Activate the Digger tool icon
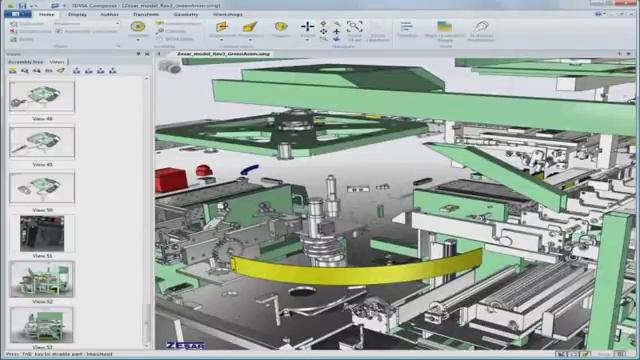Image resolution: width=640 pixels, height=360 pixels. coord(281,27)
